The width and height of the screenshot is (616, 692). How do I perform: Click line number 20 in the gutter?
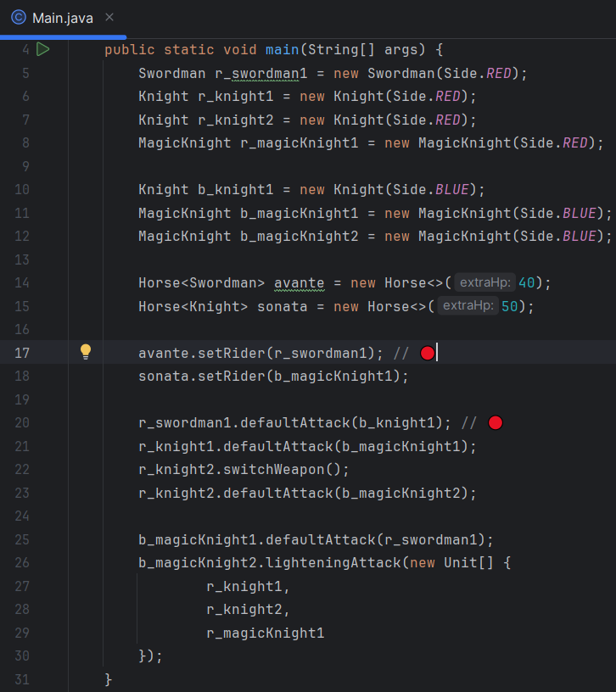[22, 423]
